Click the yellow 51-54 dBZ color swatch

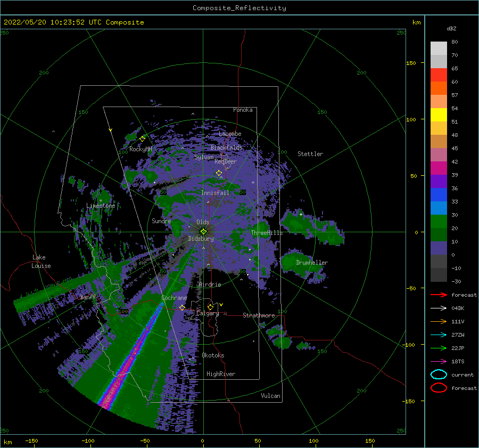coord(439,115)
